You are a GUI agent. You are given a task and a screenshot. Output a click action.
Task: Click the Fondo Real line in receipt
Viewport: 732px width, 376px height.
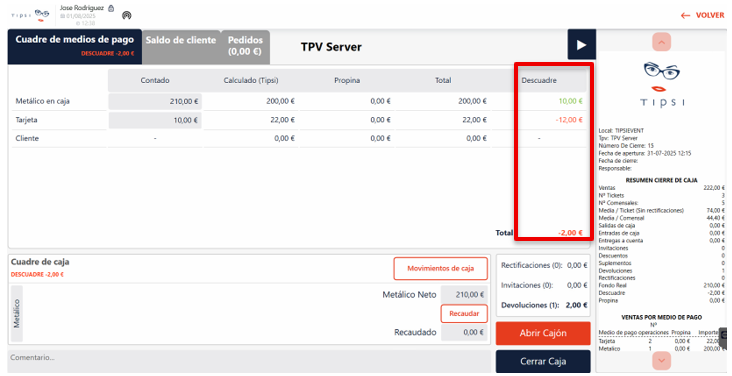coord(662,285)
